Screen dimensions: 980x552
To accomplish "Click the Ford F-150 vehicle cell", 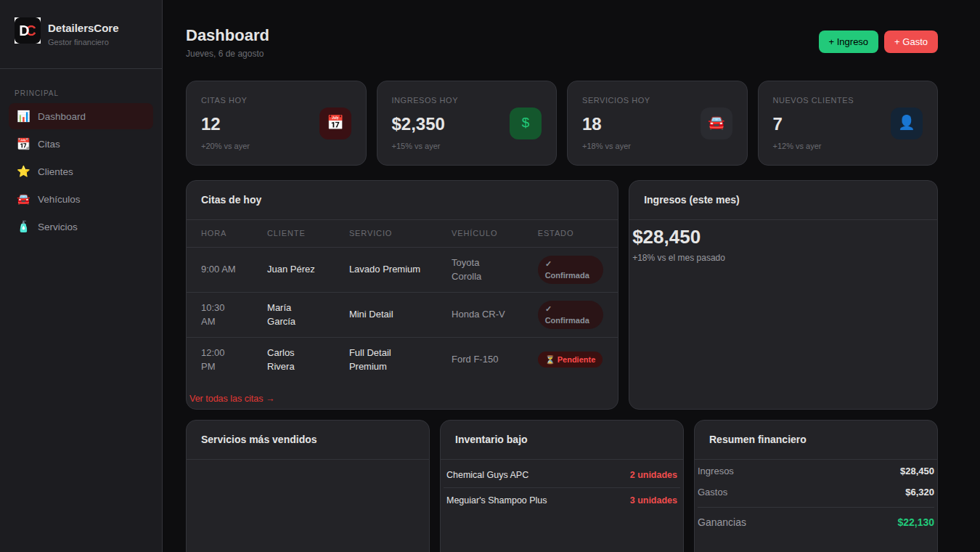I will pyautogui.click(x=475, y=360).
